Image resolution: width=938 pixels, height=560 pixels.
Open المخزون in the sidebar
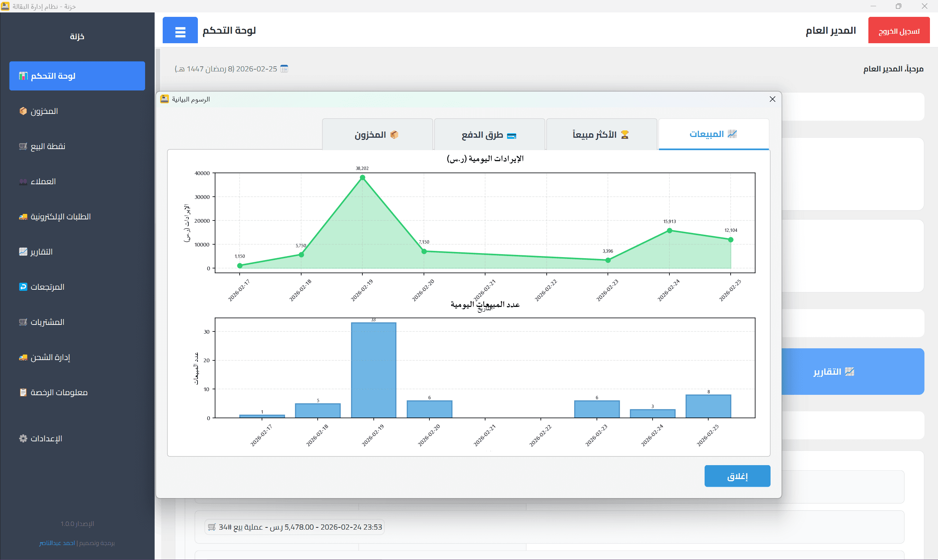pyautogui.click(x=44, y=111)
